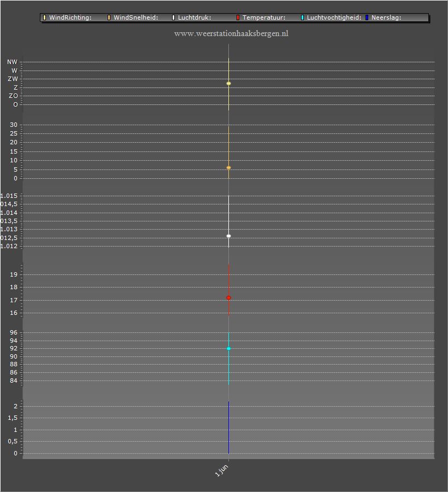The width and height of the screenshot is (448, 492).
Task: Click the Temperatuur red legend swatch
Action: click(238, 17)
